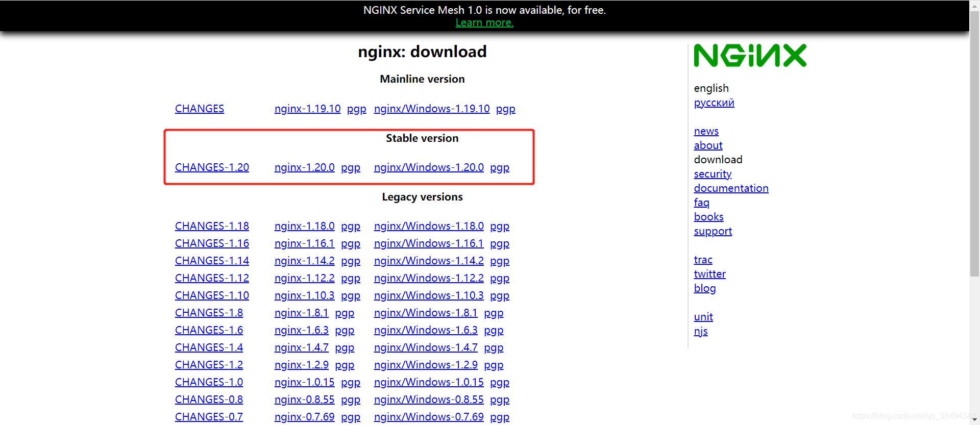Click the NGINX logo

750,55
